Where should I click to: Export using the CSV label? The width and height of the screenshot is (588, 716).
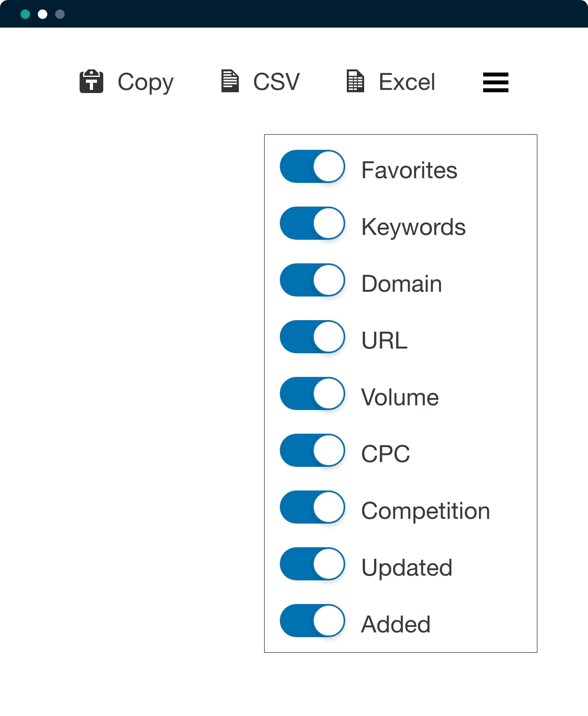pos(276,82)
